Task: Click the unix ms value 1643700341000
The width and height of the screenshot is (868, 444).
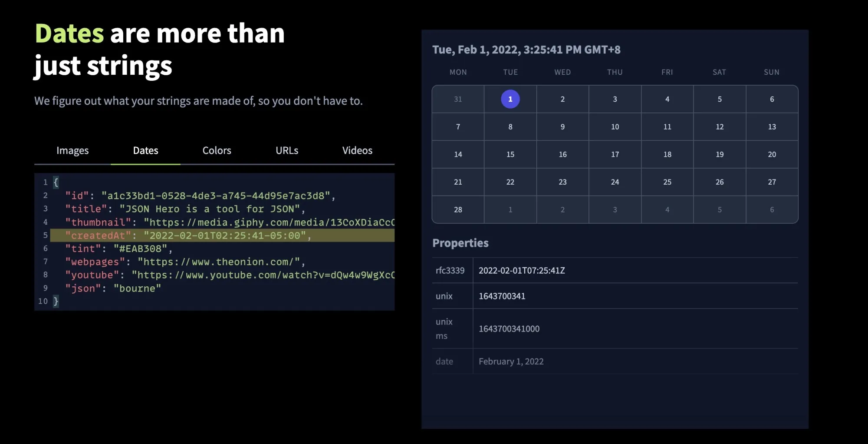Action: pyautogui.click(x=509, y=328)
